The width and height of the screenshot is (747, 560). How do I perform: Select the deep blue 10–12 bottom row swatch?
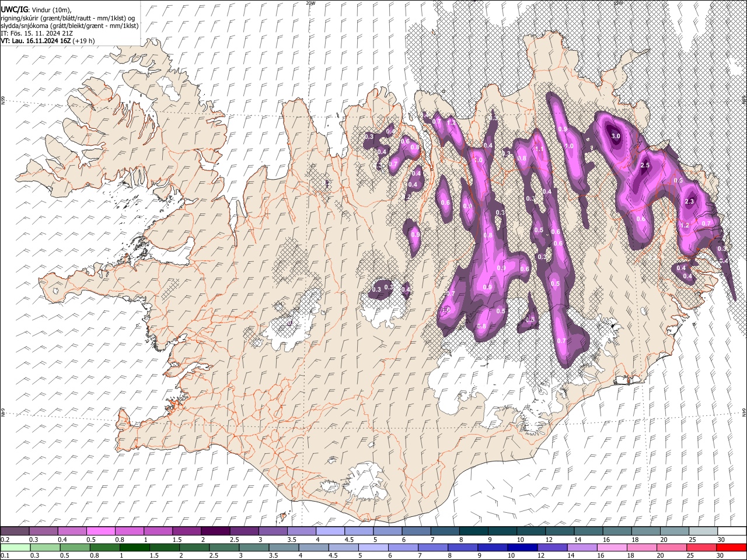tap(522, 547)
